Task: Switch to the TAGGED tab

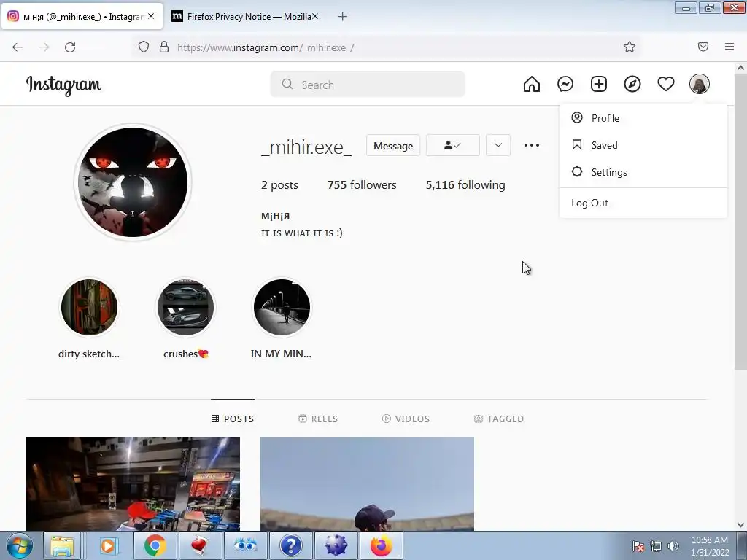Action: click(499, 419)
